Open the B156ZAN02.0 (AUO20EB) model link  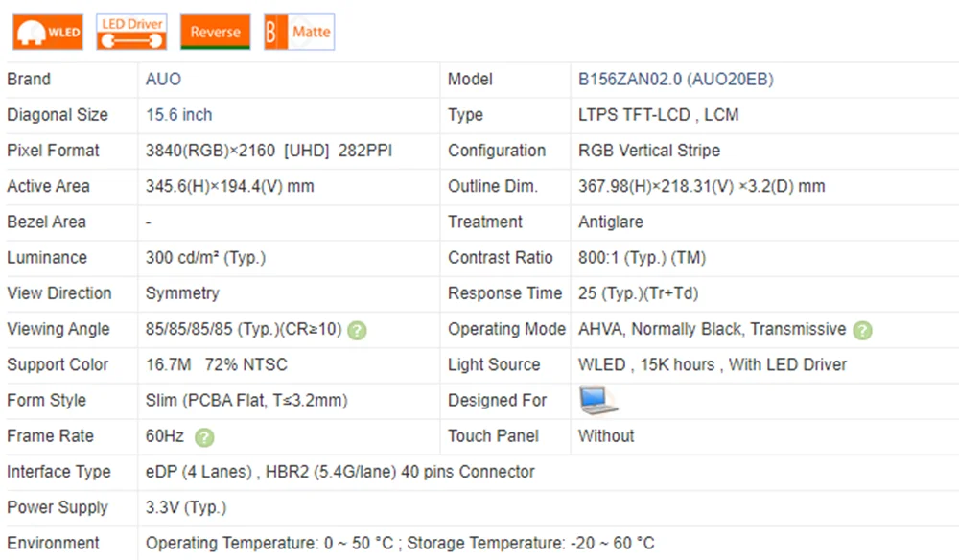(x=675, y=80)
